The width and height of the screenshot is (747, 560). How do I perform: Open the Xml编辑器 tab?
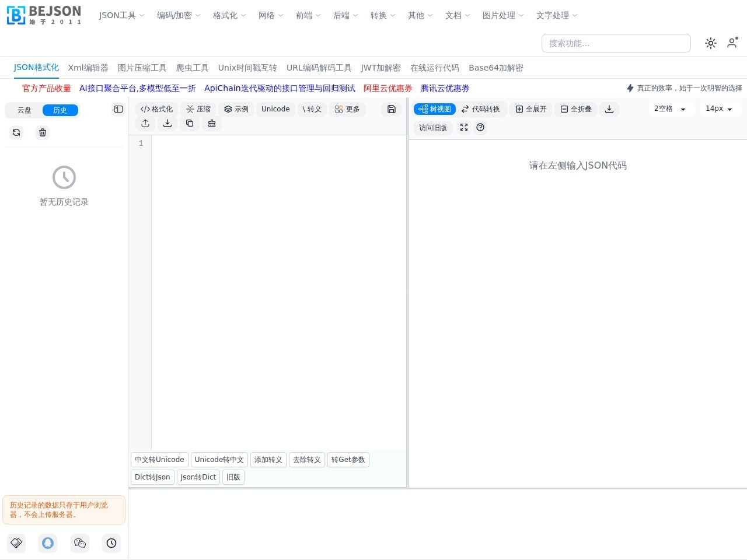pos(88,68)
